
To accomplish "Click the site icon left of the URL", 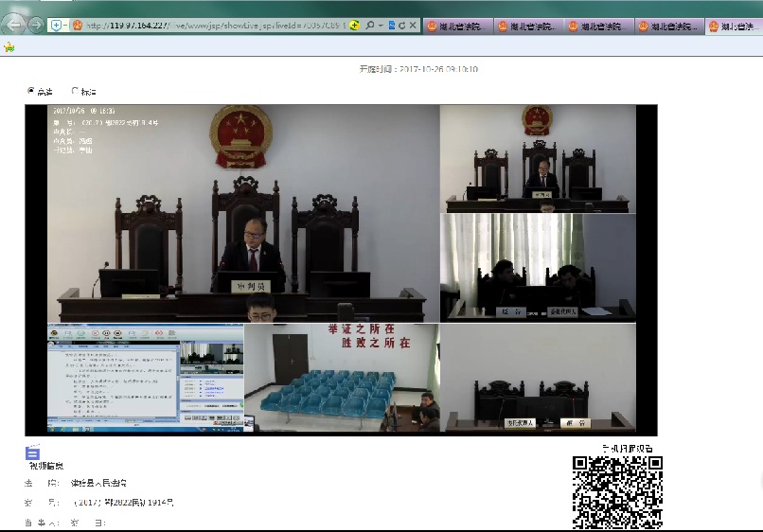I will pos(78,26).
